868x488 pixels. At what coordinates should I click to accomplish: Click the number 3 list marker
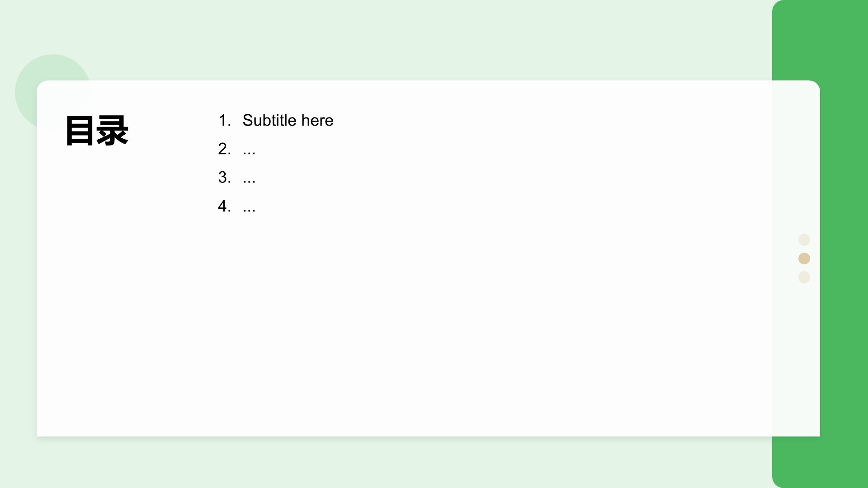224,178
